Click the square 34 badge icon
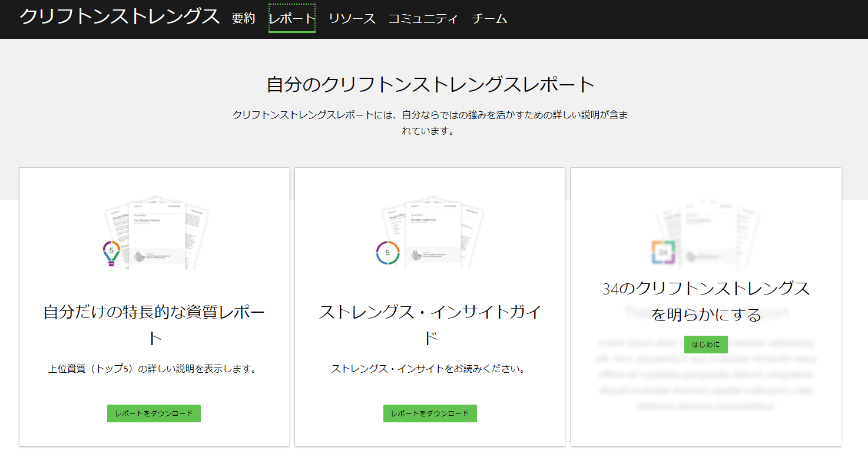This screenshot has height=460, width=868. click(664, 253)
